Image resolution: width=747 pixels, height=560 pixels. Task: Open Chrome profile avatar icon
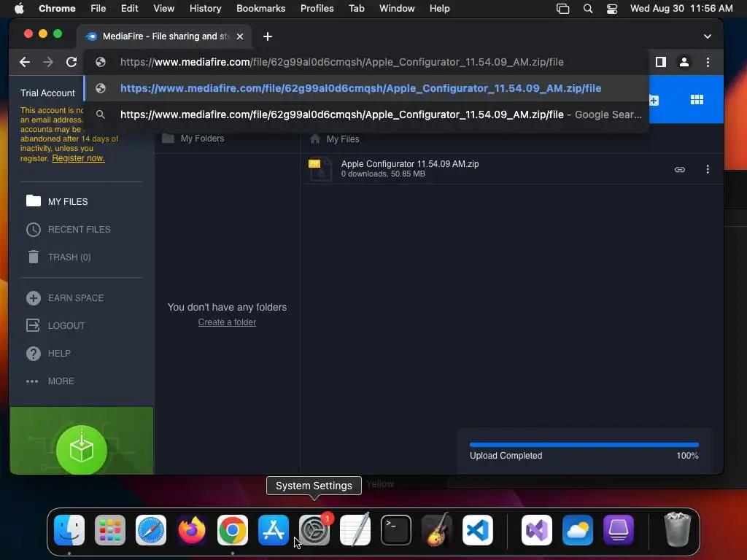coord(684,62)
